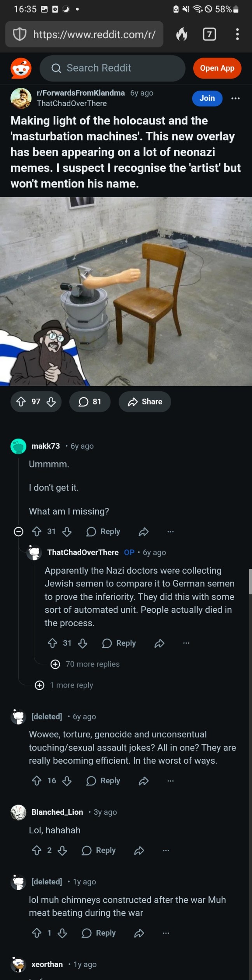Upvote the post with 97 votes
This screenshot has height=980, width=252.
tap(21, 402)
